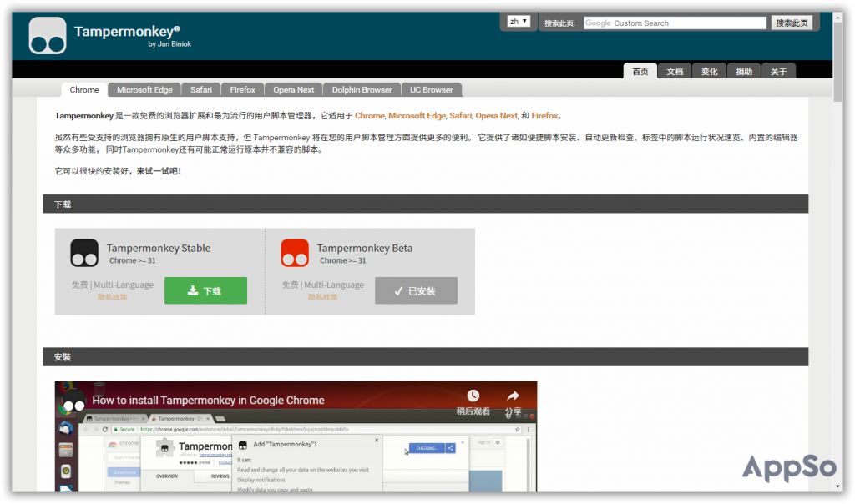Viewport: 855px width, 504px height.
Task: Follow the Microsoft Edge link in intro text
Action: pos(417,115)
